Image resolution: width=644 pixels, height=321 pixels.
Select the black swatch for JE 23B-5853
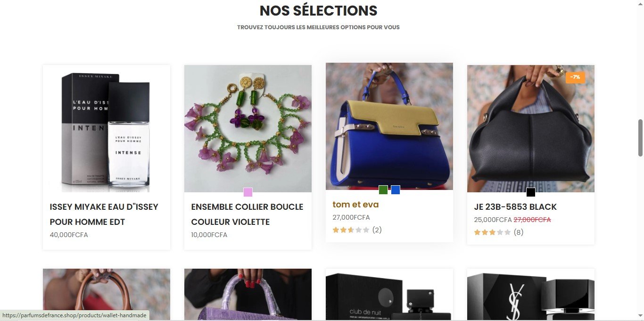click(531, 192)
